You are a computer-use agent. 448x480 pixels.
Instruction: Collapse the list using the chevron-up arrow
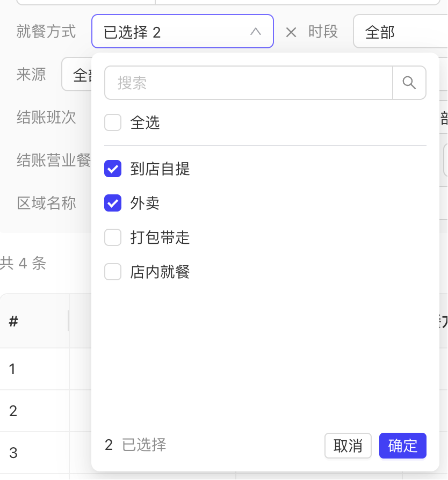pos(256,32)
